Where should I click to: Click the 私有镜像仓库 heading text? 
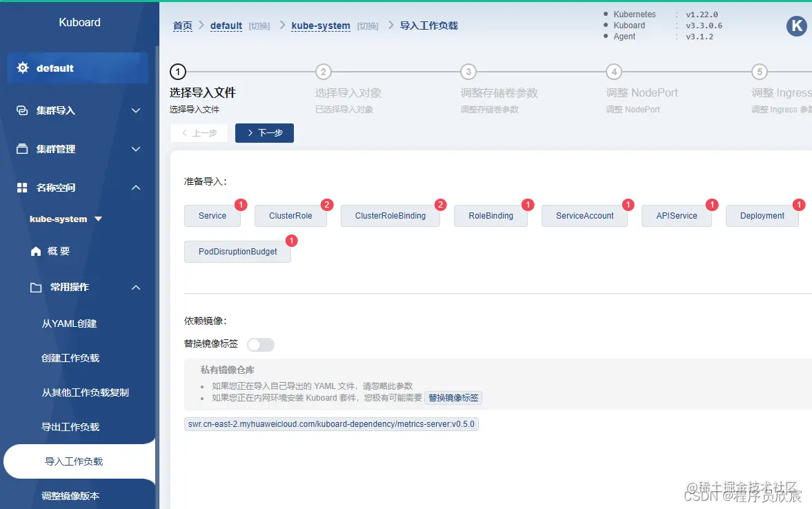click(228, 370)
